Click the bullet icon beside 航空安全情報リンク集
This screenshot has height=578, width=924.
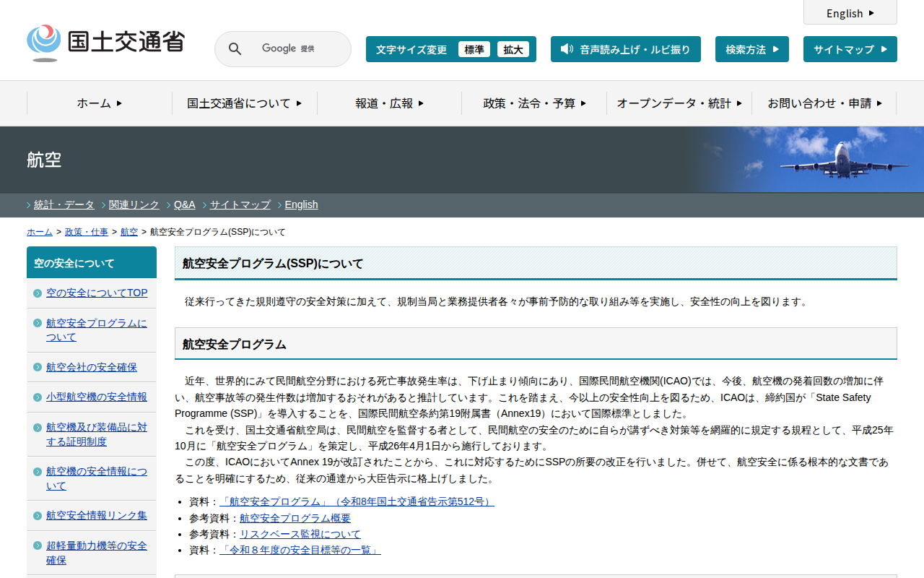pos(38,516)
